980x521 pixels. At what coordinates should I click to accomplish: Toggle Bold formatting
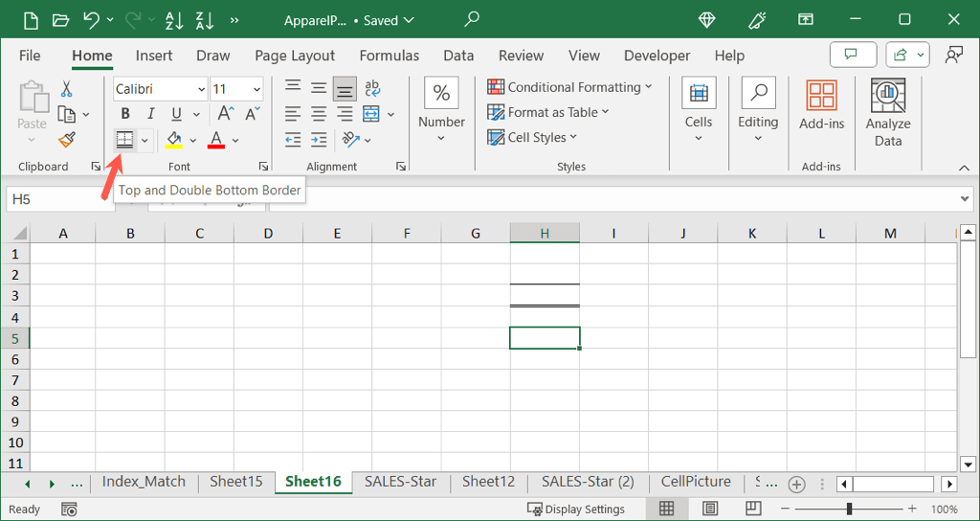[125, 115]
